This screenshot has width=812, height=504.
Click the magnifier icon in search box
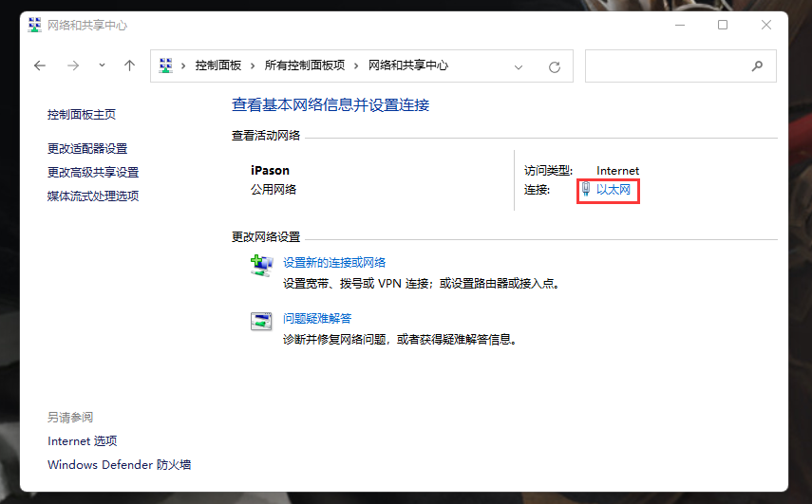pyautogui.click(x=757, y=66)
